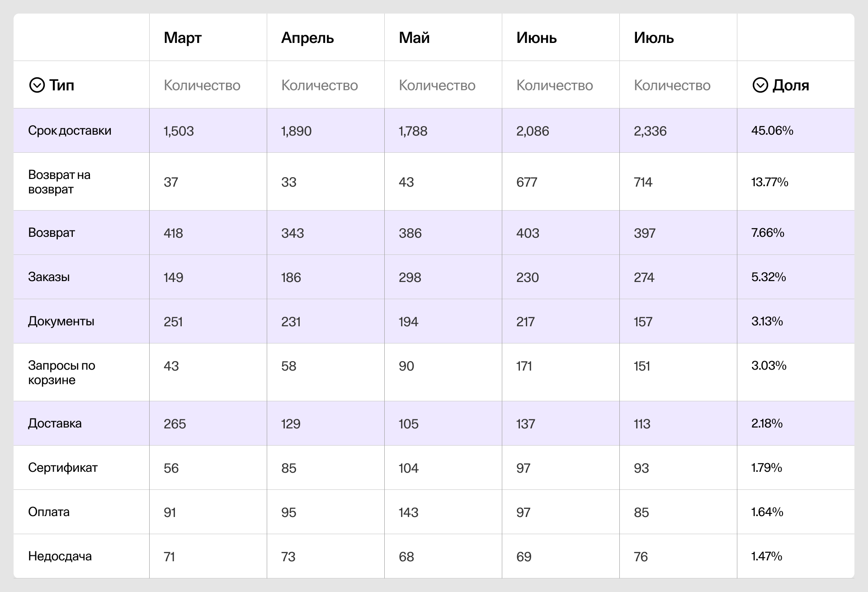Viewport: 868px width, 592px height.
Task: Click the 45.06% share cell
Action: (772, 131)
